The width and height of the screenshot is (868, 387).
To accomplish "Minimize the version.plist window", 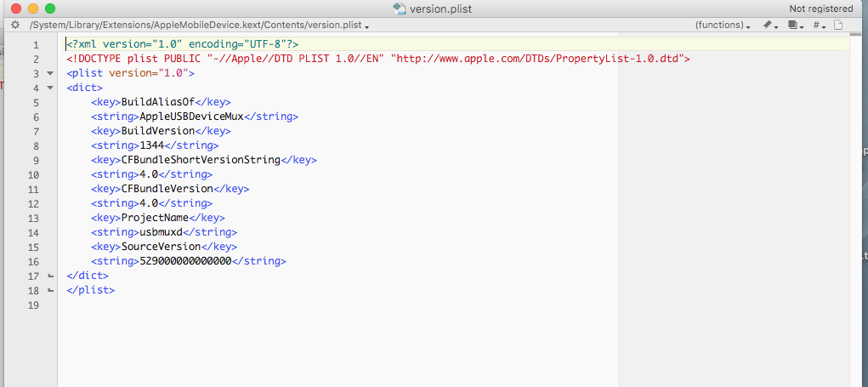I will coord(33,9).
